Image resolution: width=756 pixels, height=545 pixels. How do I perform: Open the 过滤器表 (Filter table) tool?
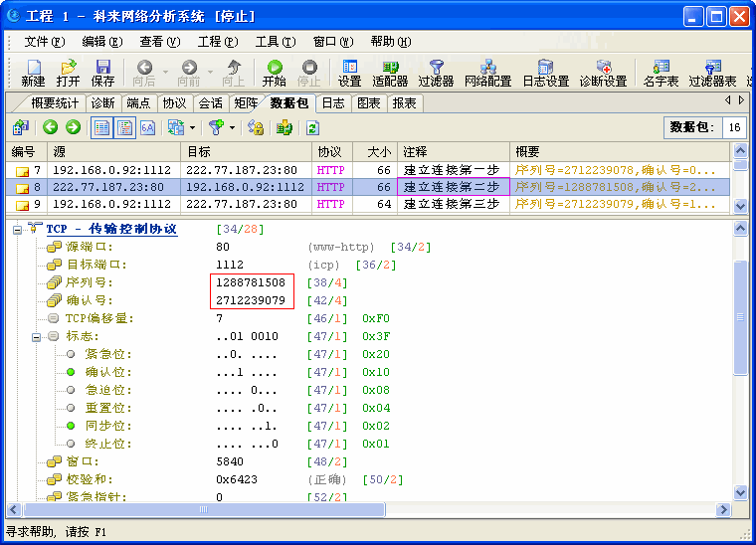(x=712, y=73)
